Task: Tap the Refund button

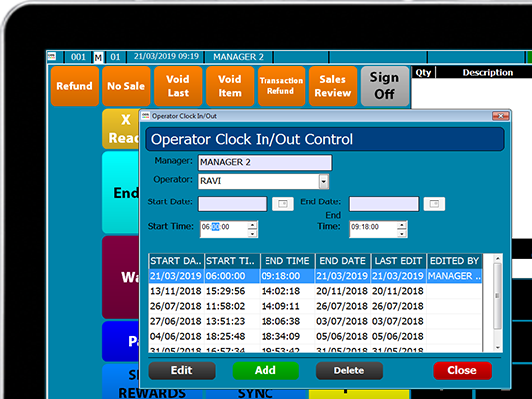Action: (74, 86)
